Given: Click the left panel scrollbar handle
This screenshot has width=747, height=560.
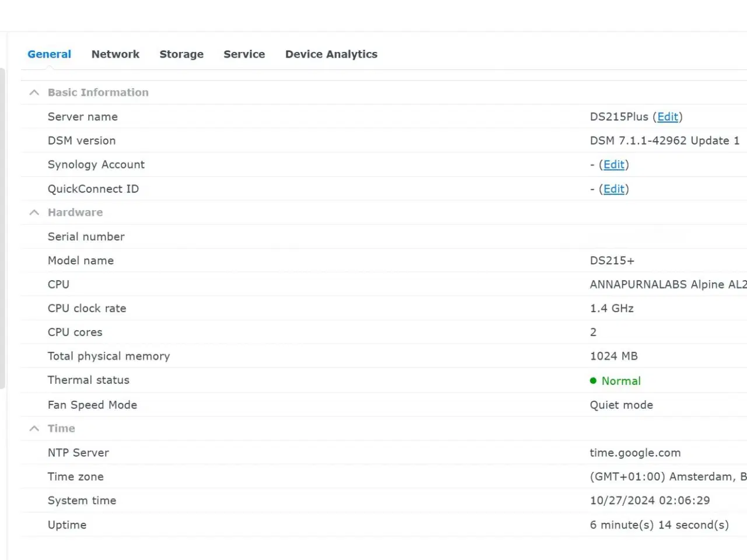Looking at the screenshot, I should click(2, 228).
